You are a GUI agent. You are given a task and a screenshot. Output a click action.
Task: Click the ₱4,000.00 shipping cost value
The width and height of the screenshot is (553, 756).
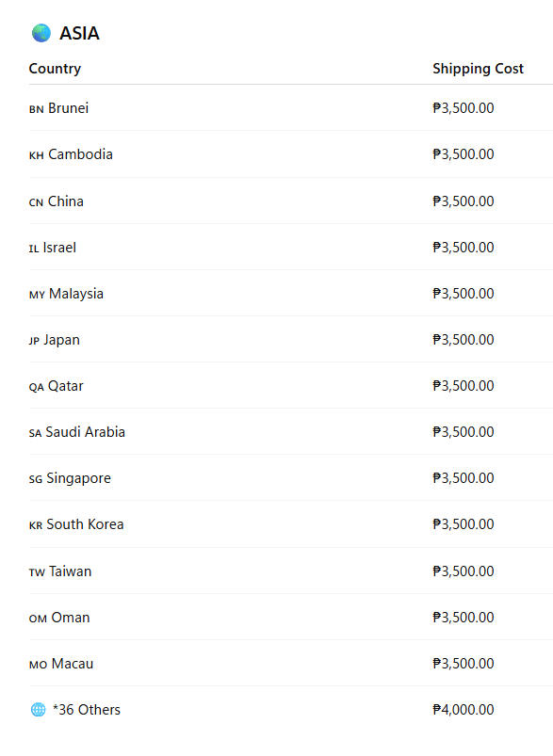464,710
